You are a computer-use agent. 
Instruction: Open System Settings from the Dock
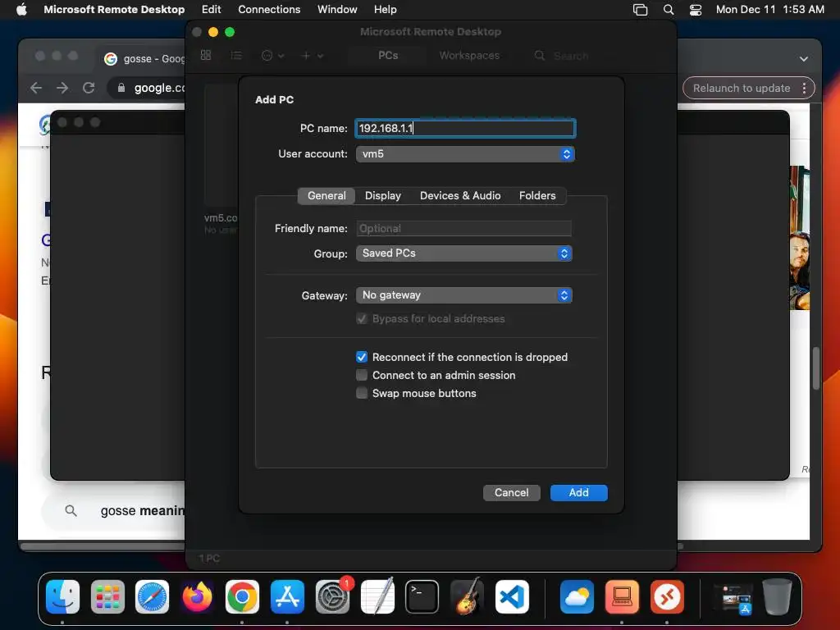(332, 596)
